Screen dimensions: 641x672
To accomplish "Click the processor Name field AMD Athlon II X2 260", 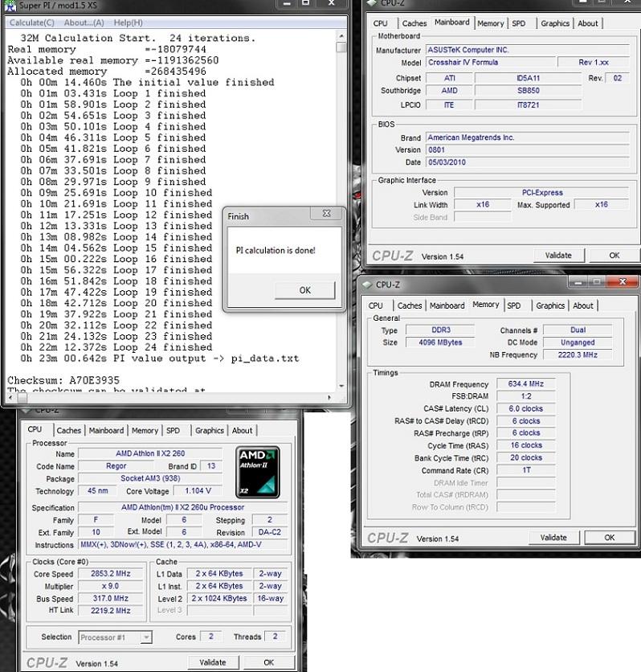I will (150, 453).
